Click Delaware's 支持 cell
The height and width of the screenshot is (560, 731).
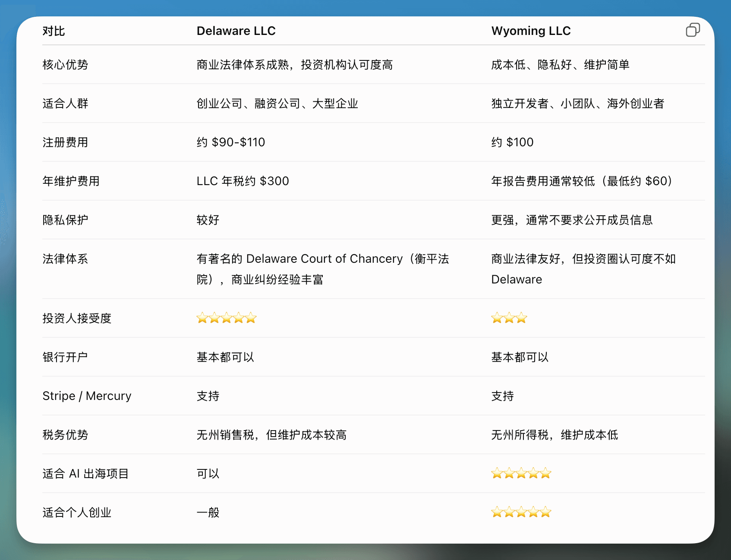(x=208, y=396)
